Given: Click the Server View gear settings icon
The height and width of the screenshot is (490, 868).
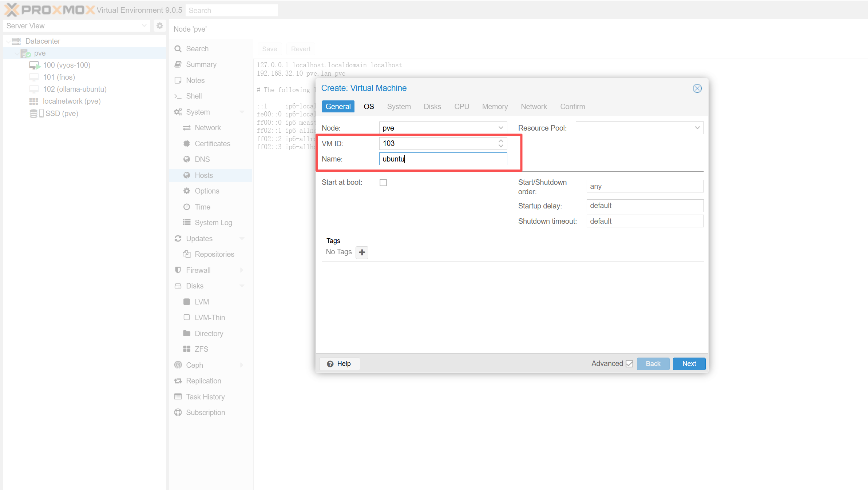Looking at the screenshot, I should pos(159,25).
